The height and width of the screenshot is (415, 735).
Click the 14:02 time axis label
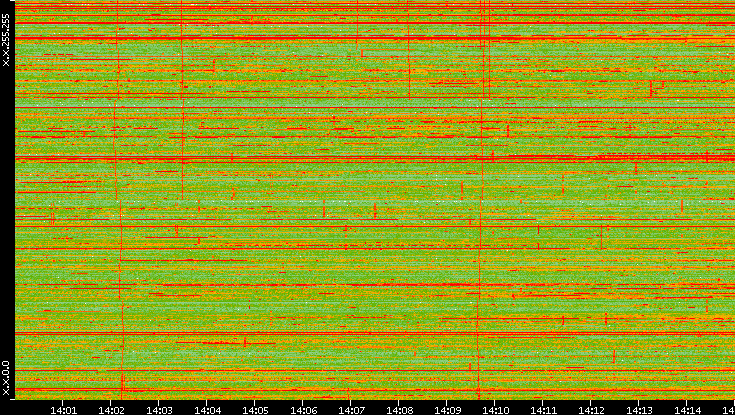(x=111, y=410)
